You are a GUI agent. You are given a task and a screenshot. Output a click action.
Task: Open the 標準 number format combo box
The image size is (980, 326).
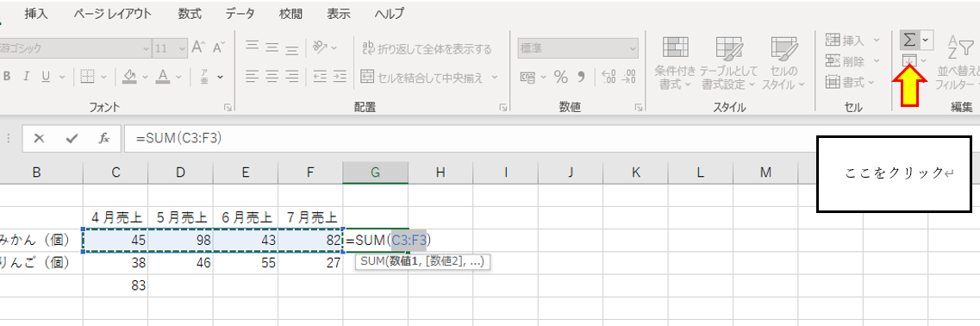[578, 47]
